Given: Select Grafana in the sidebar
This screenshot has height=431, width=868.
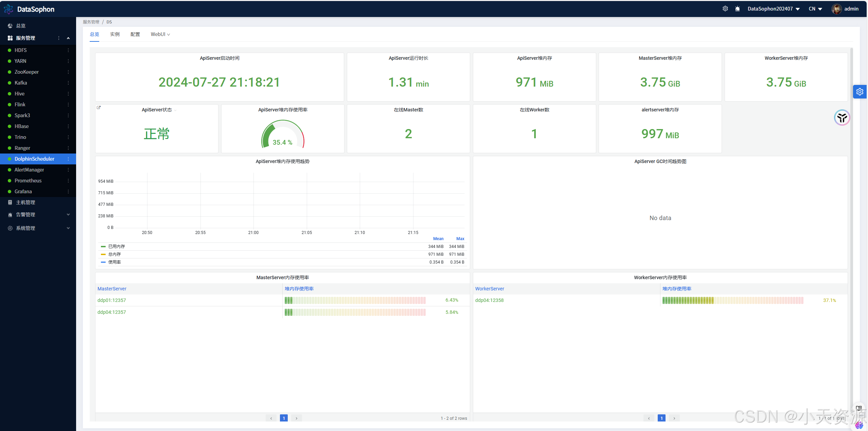Looking at the screenshot, I should [x=23, y=192].
